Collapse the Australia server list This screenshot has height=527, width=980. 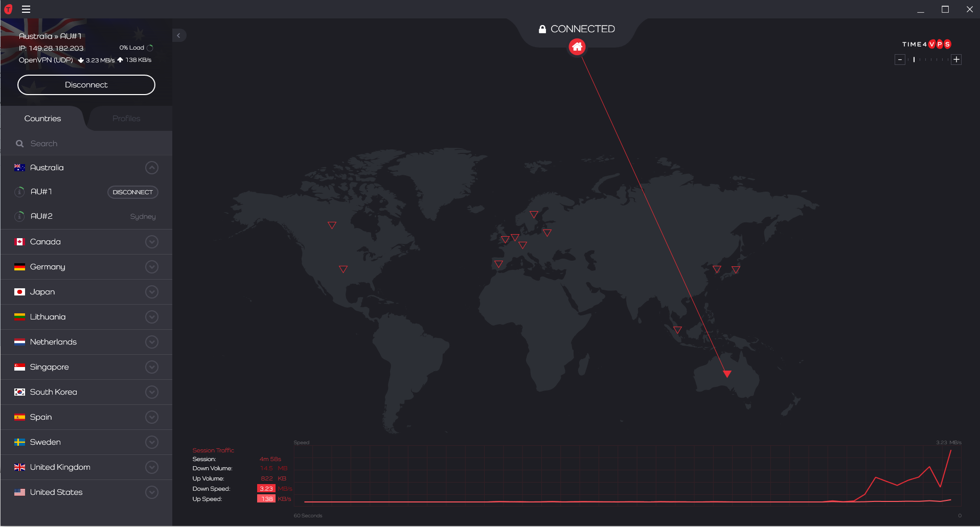[152, 168]
